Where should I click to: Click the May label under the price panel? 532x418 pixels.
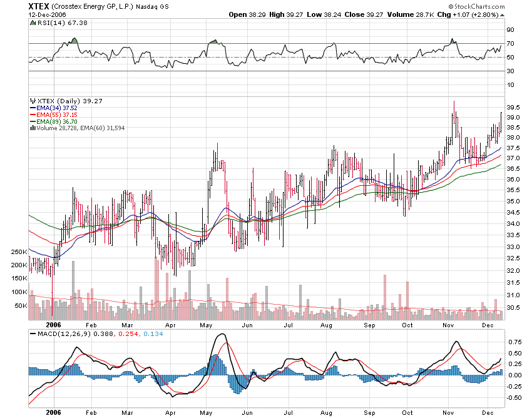(206, 325)
